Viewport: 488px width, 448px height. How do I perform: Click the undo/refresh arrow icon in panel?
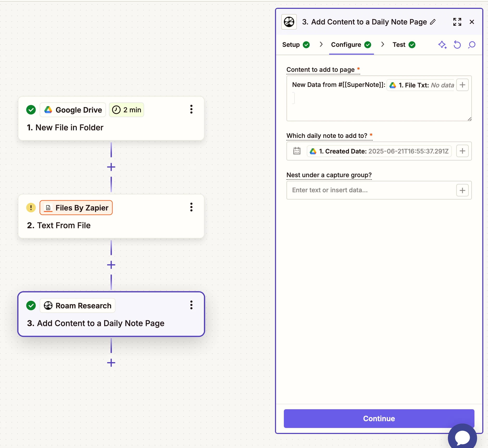[x=457, y=45]
